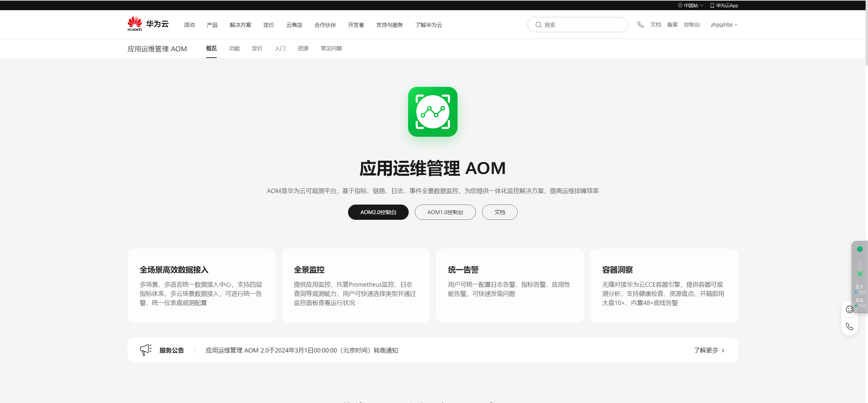Switch to the 常见问题 tab
Image resolution: width=868 pixels, height=403 pixels.
point(331,49)
